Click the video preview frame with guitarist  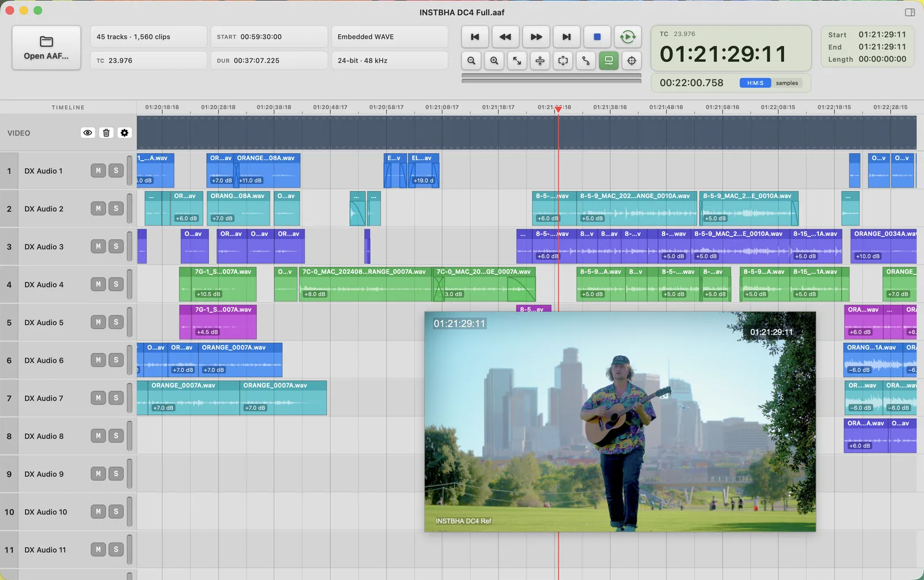coord(620,422)
